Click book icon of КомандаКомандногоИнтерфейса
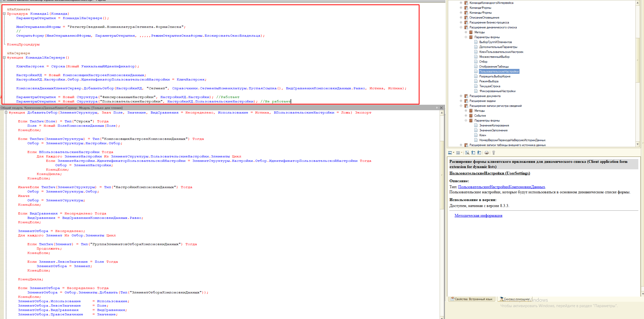The width and height of the screenshot is (644, 319). coord(466,3)
